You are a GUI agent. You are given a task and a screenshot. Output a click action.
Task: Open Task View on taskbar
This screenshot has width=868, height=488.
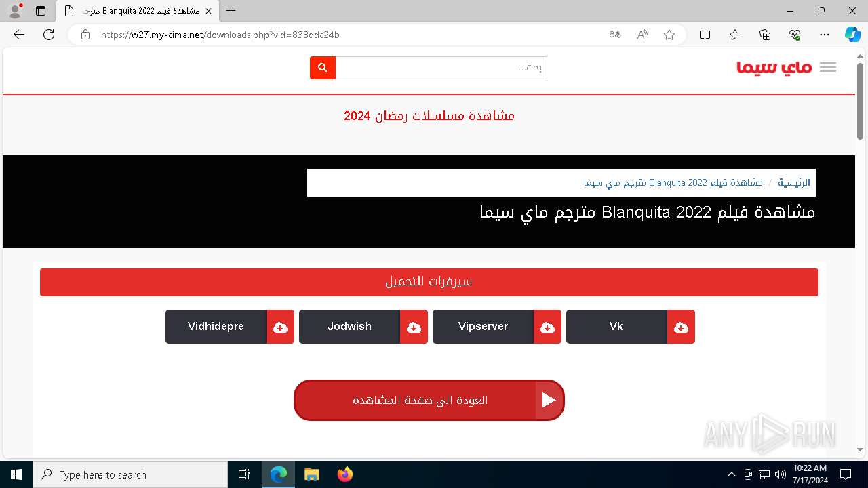point(244,474)
